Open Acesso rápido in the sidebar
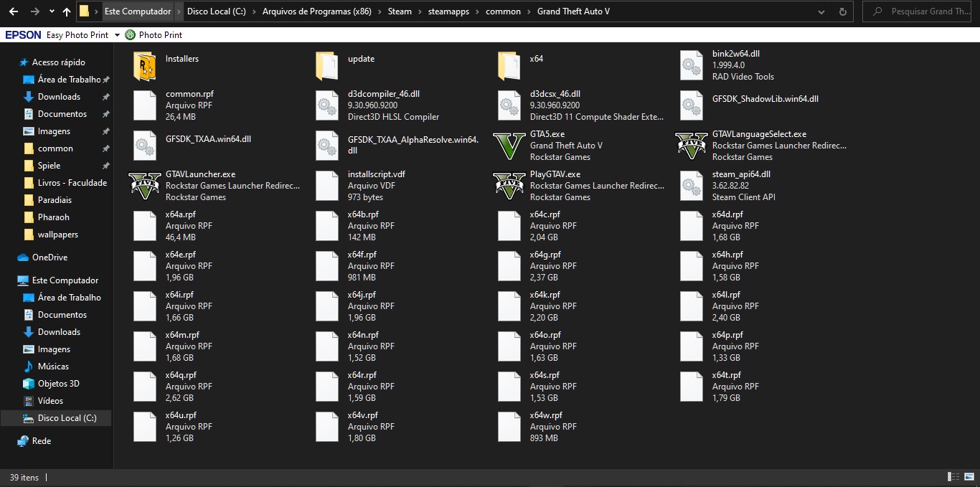The height and width of the screenshot is (487, 980). coord(58,62)
